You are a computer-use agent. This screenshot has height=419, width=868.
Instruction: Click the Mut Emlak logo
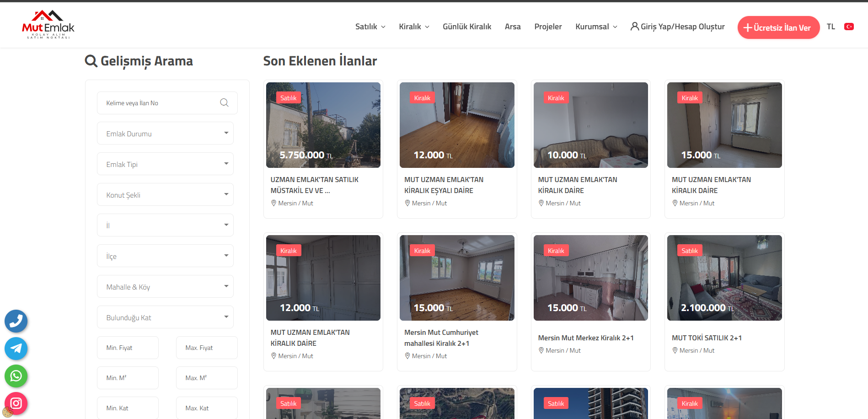[48, 25]
